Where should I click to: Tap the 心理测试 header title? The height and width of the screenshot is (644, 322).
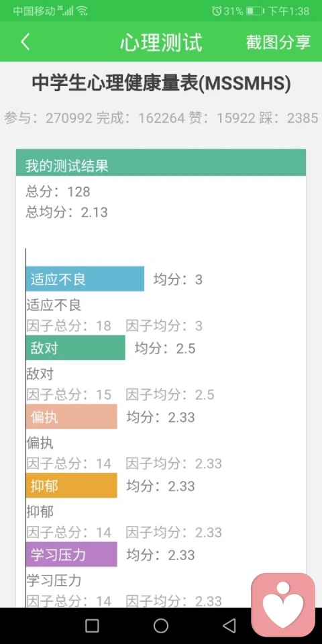[x=161, y=42]
